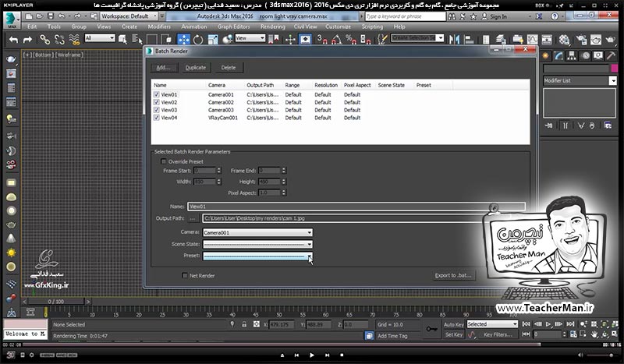Activate the Select and Move tool
The height and width of the screenshot is (364, 624).
(183, 39)
